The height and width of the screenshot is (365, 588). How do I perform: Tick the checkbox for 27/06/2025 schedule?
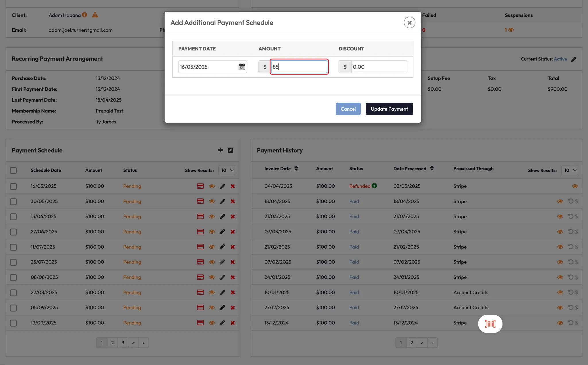click(x=13, y=232)
